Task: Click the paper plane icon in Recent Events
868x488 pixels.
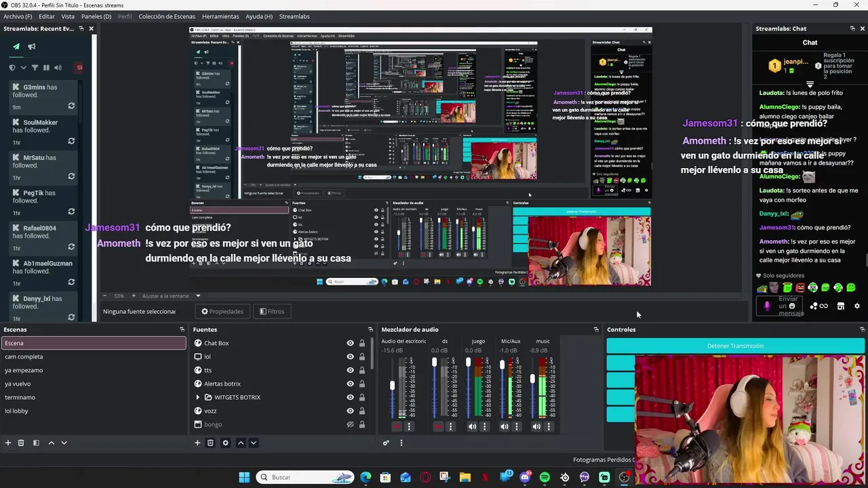Action: coord(16,47)
